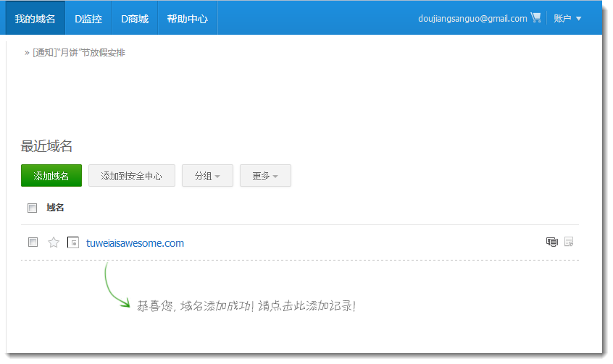This screenshot has width=613, height=364.
Task: Expand the 分组 dropdown
Action: click(x=207, y=176)
